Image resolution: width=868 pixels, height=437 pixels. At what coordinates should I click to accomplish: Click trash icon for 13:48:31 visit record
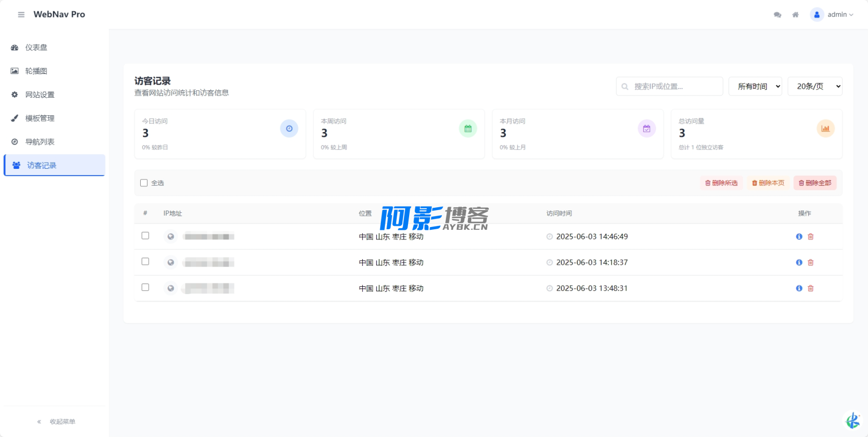[810, 289]
